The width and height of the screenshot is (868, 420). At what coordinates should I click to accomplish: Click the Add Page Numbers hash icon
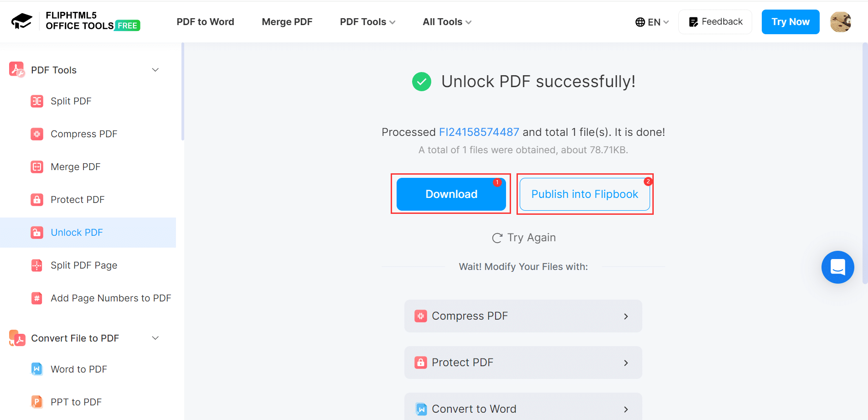pos(37,298)
